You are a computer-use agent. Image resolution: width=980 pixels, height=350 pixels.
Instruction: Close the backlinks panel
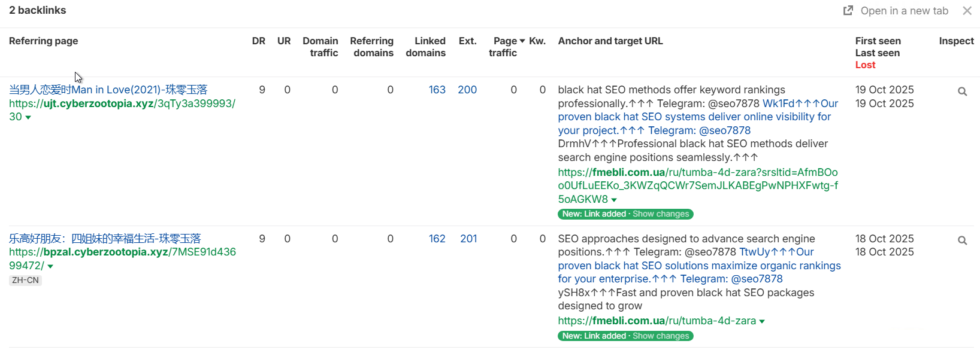(x=967, y=11)
